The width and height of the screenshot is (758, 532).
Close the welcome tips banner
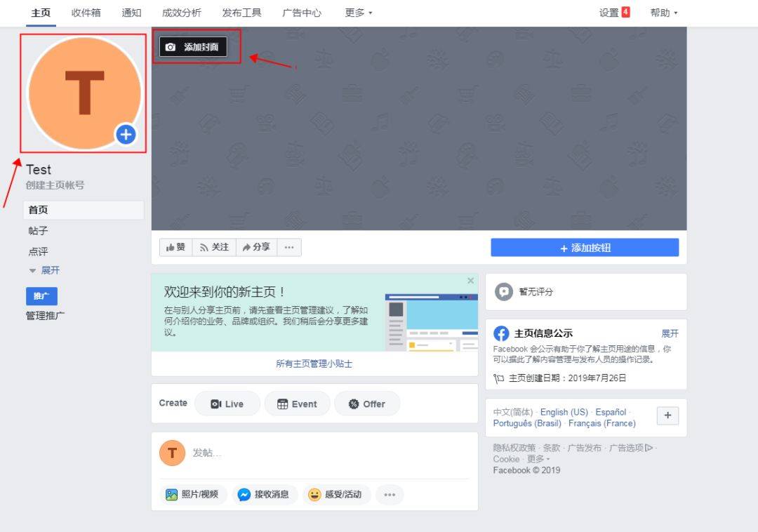[470, 281]
